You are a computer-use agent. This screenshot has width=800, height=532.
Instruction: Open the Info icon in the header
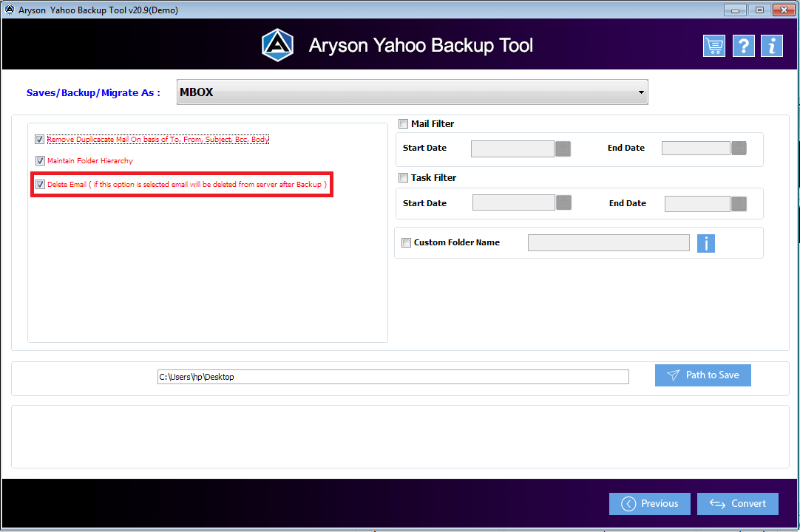tap(771, 45)
